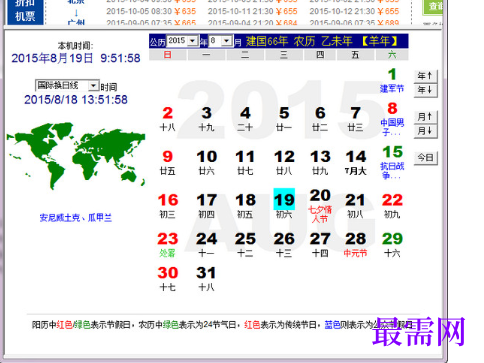Click the local time 2015年8月19日 9:51:58
Screen dimensions: 484x363
[x=76, y=58]
